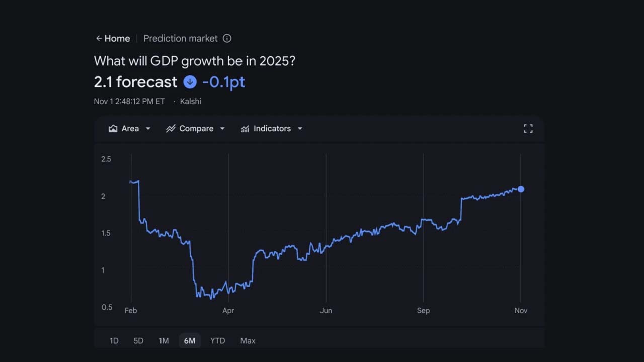
Task: Click the back arrow next to Home
Action: tap(98, 38)
